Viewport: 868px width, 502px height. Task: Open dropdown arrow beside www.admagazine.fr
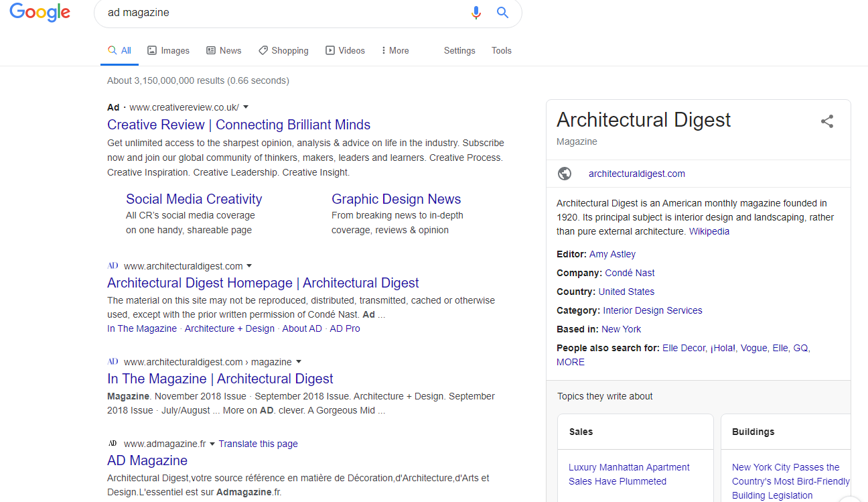[212, 444]
